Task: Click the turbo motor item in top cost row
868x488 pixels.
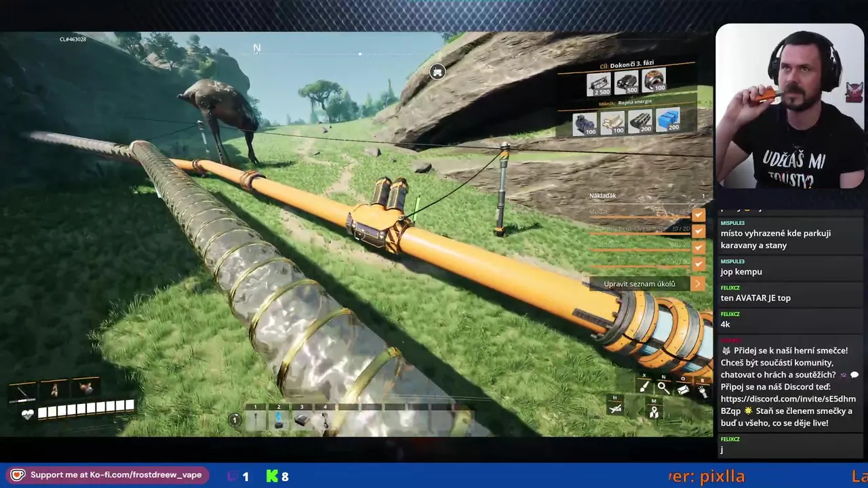Action: 654,81
